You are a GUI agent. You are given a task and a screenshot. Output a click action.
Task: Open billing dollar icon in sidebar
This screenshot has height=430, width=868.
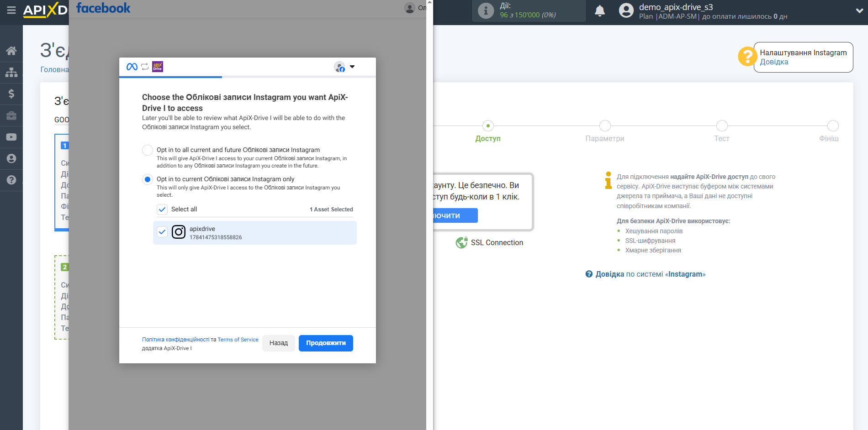[11, 94]
